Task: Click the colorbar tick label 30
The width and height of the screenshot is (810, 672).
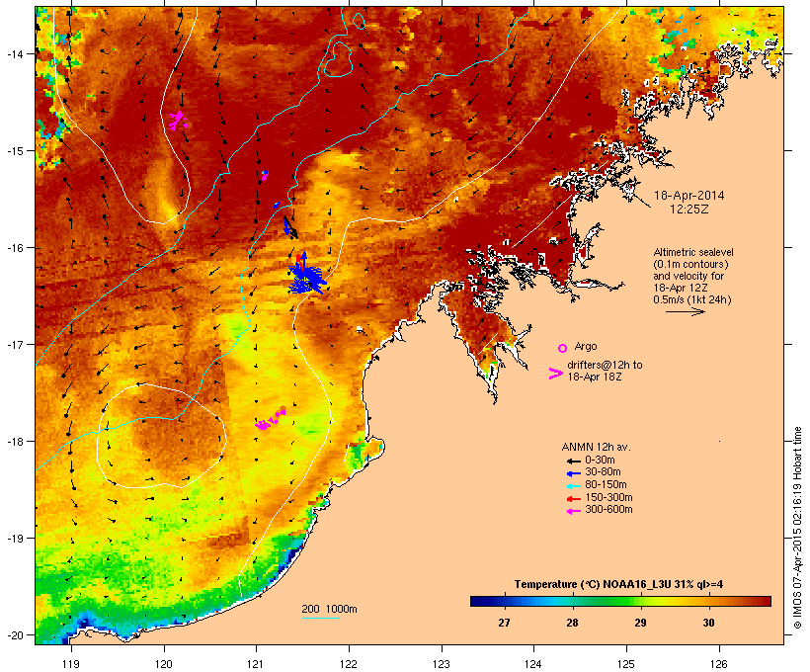Action: [x=709, y=623]
